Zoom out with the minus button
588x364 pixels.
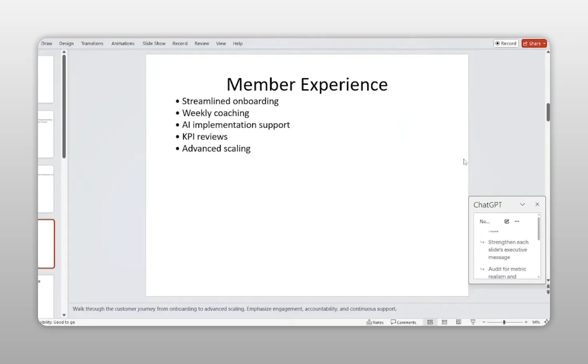click(x=484, y=322)
